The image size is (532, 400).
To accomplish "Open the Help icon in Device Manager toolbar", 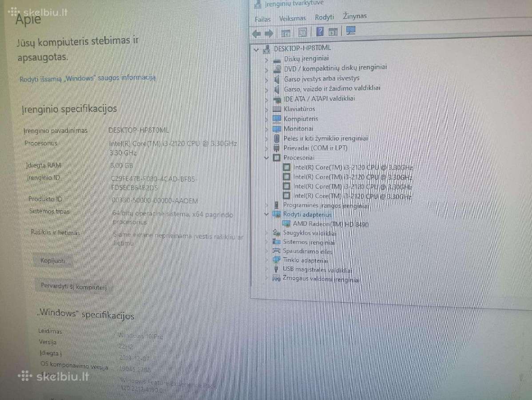I will point(320,32).
